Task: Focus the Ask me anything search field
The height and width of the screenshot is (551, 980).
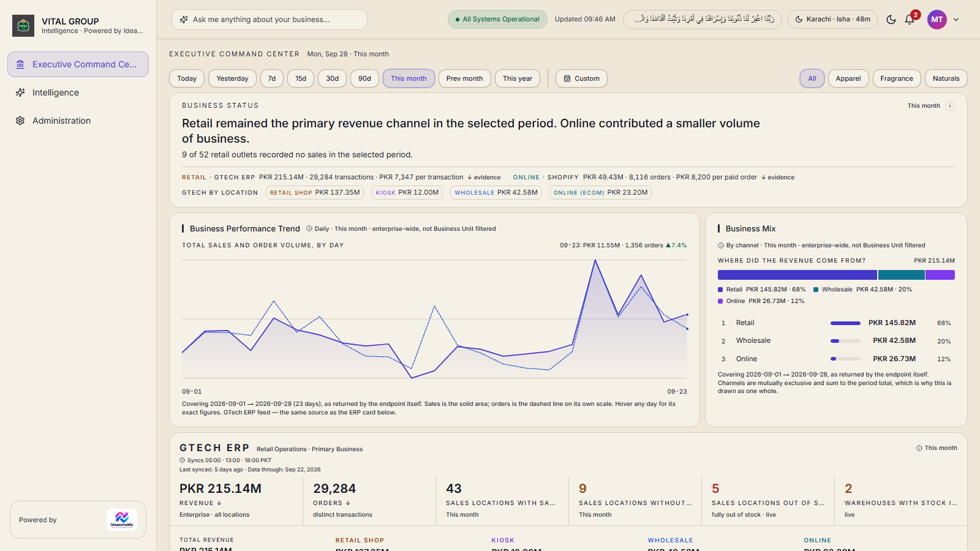Action: tap(269, 20)
